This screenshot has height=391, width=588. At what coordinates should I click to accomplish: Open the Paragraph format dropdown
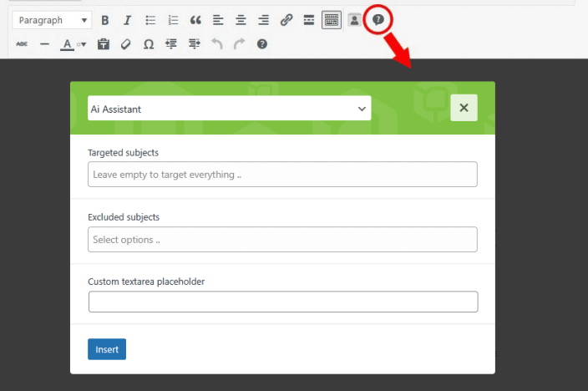coord(52,20)
